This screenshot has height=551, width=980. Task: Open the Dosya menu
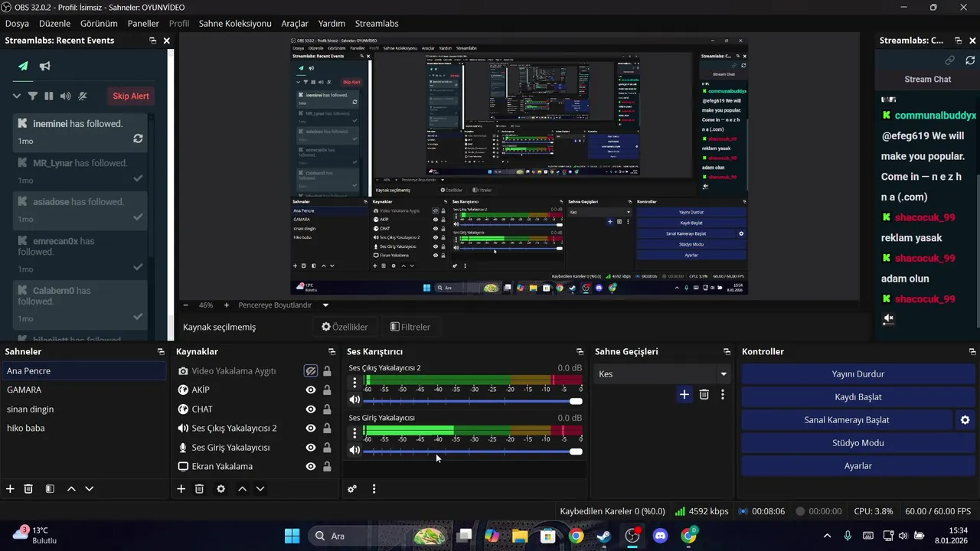17,24
